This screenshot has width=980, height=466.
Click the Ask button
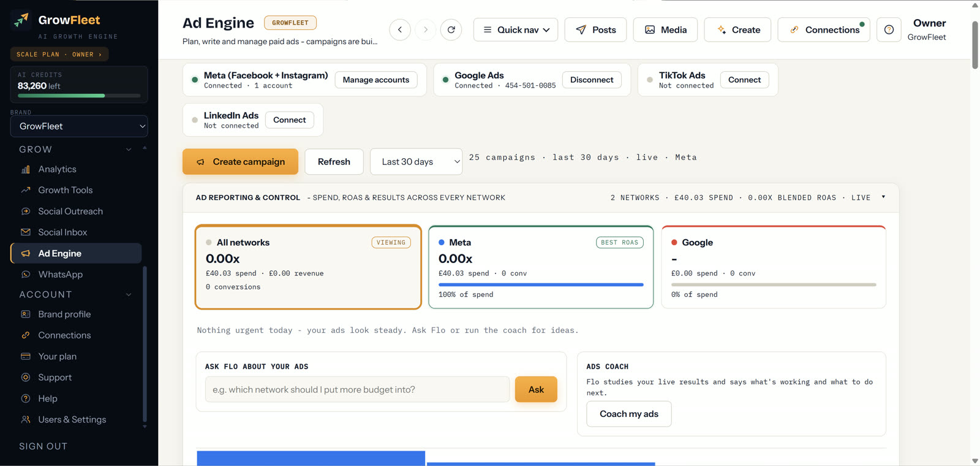pos(536,389)
